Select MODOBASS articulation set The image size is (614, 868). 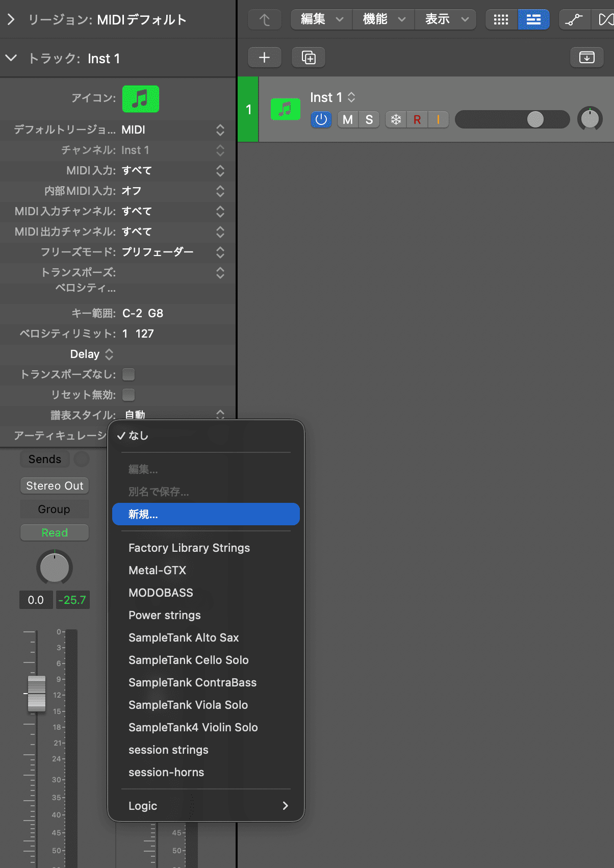point(206,593)
